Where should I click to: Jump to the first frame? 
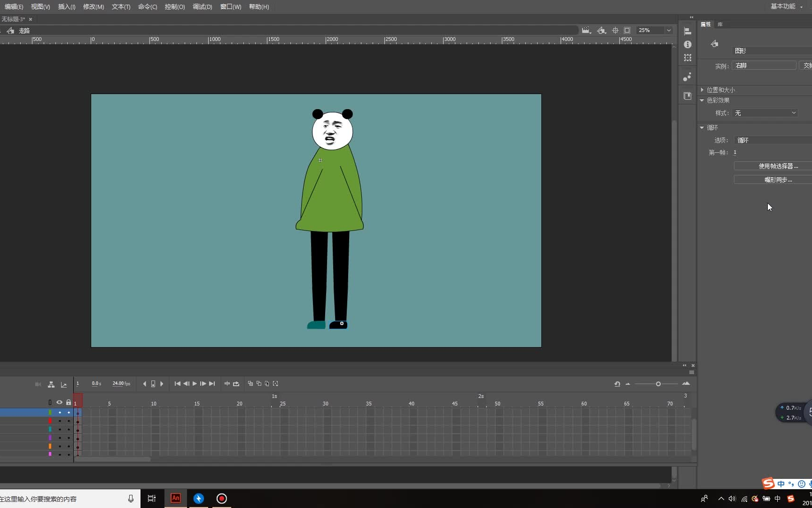click(177, 384)
